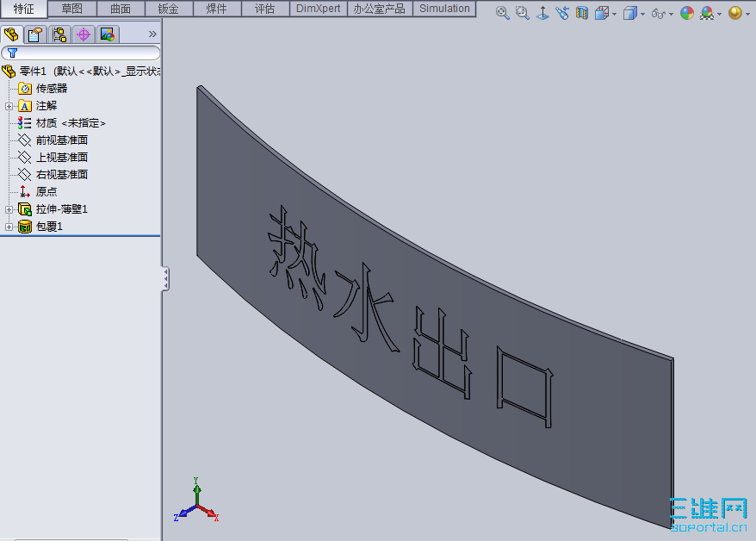
Task: Click the Previous View icon
Action: (x=562, y=13)
